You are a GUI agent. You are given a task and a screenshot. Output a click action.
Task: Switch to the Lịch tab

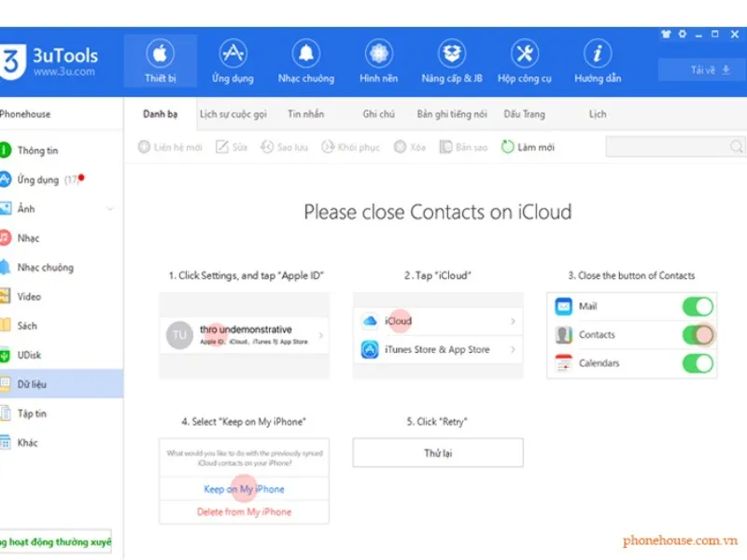click(x=598, y=114)
